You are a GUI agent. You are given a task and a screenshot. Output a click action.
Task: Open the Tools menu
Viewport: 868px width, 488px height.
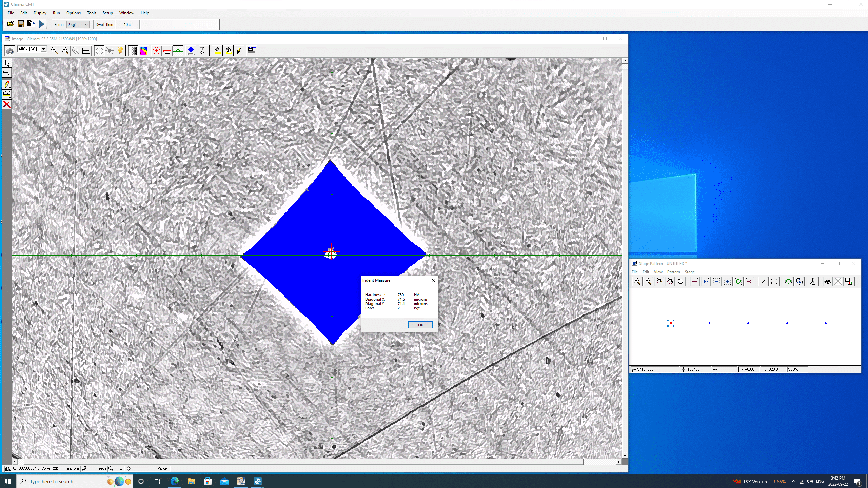[x=92, y=13]
